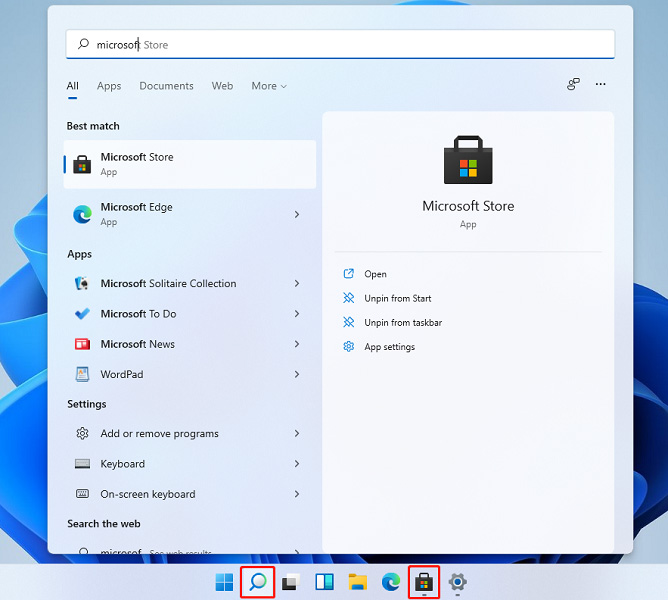The width and height of the screenshot is (668, 600).
Task: Select the Microsoft To Do result
Action: tap(190, 314)
